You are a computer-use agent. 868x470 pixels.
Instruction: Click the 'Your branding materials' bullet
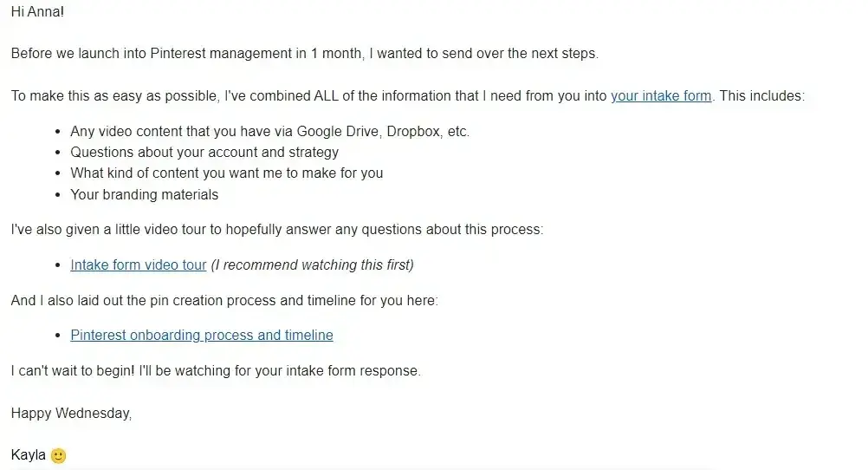(145, 195)
